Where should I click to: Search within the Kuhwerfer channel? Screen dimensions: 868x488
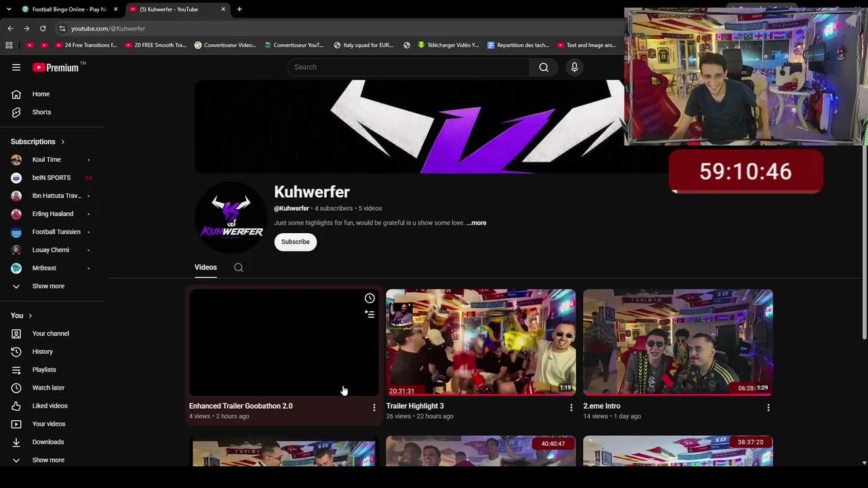(x=239, y=268)
